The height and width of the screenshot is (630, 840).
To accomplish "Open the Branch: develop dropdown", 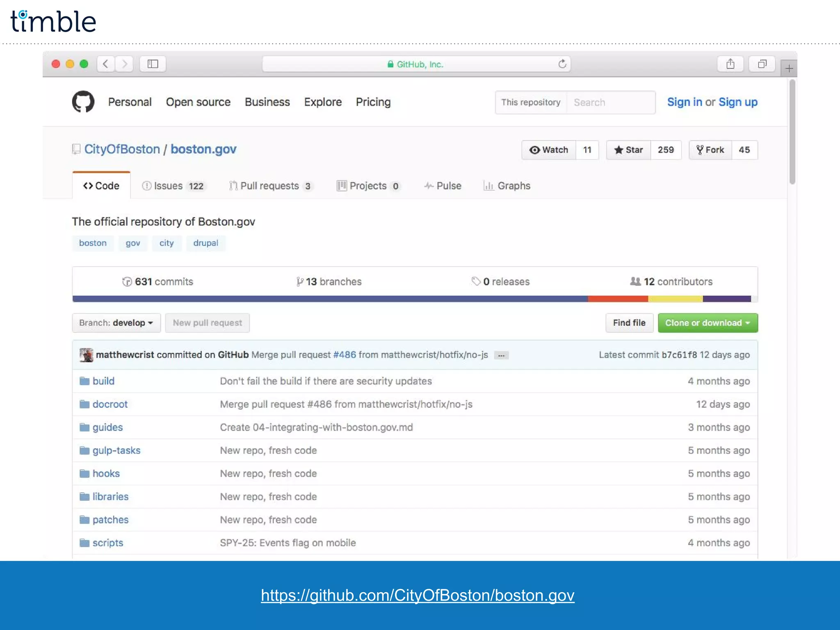I will 116,323.
